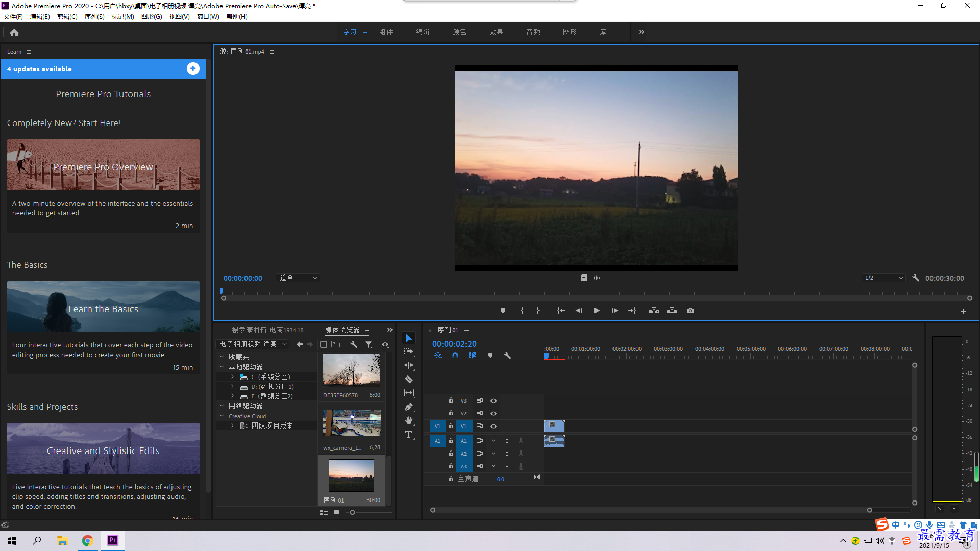Open the 1/2 playback resolution dropdown
The height and width of the screenshot is (551, 980).
(884, 278)
